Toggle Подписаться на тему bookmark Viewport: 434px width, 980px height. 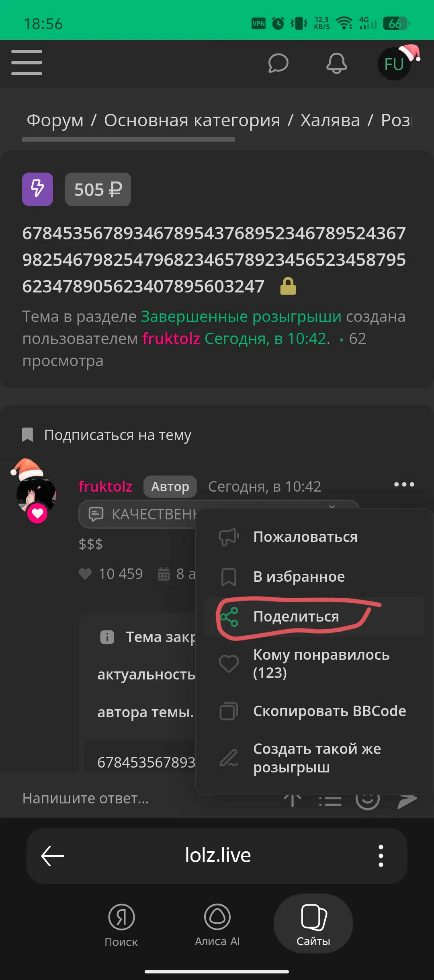(x=106, y=435)
